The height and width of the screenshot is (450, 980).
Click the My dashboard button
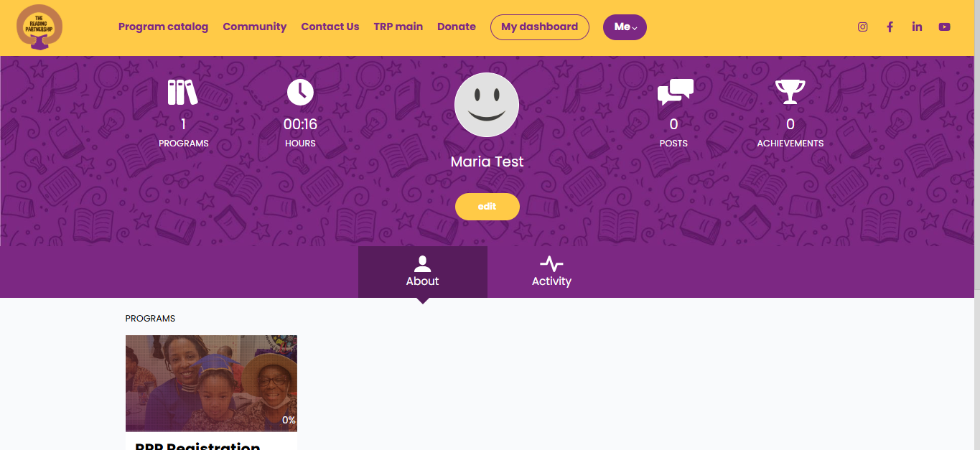(x=539, y=27)
